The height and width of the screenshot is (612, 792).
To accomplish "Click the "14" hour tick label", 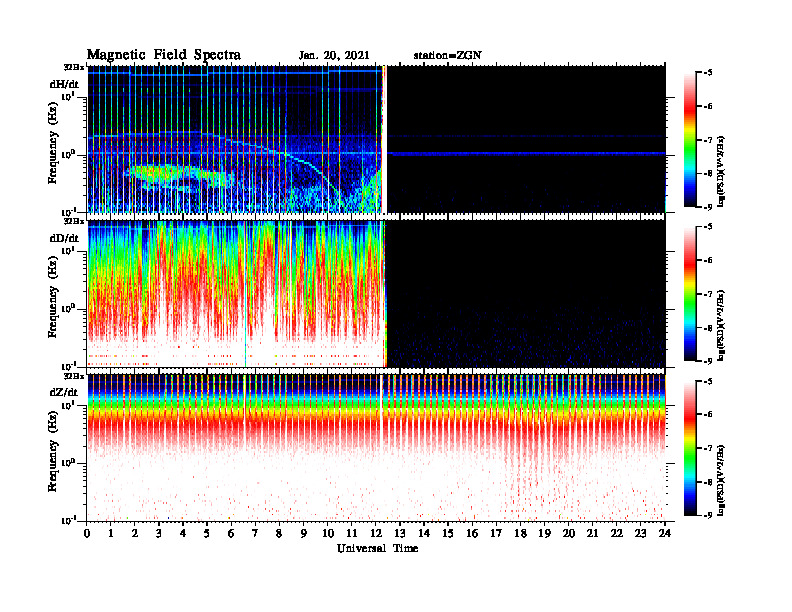I will 424,534.
